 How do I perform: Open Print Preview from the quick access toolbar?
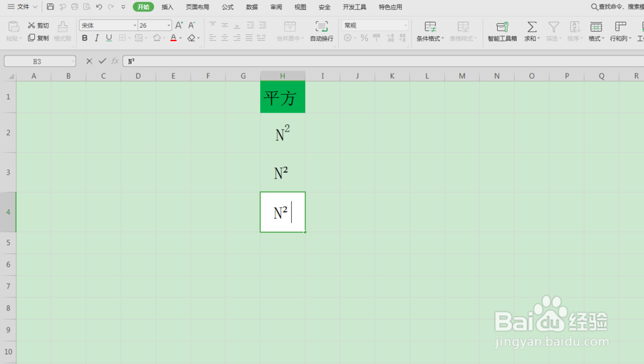coord(87,6)
